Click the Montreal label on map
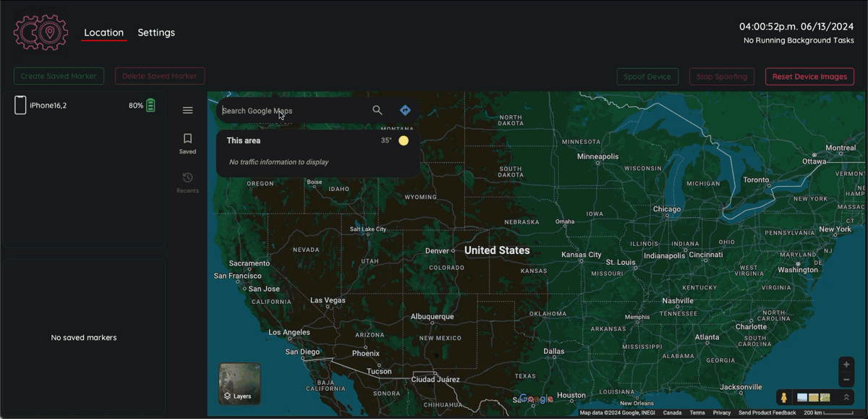 point(841,148)
